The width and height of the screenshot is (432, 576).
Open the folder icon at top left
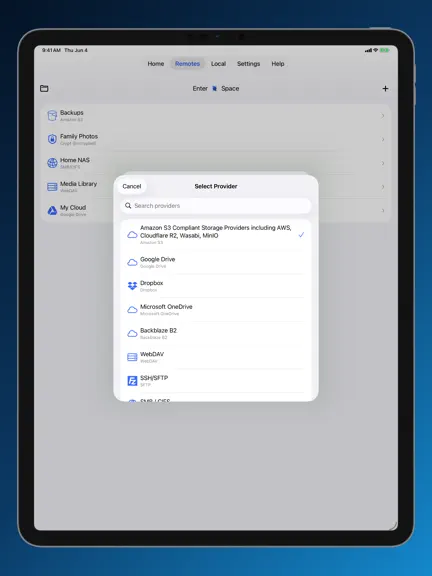click(x=44, y=88)
